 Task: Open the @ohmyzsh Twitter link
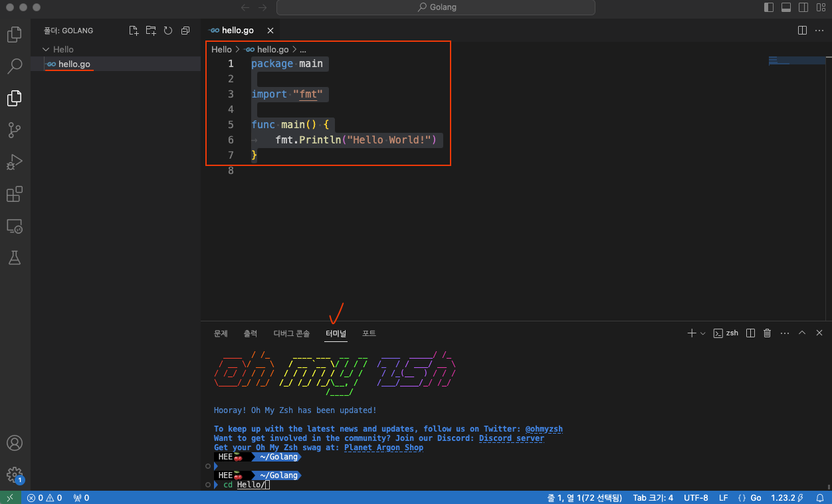[544, 429]
